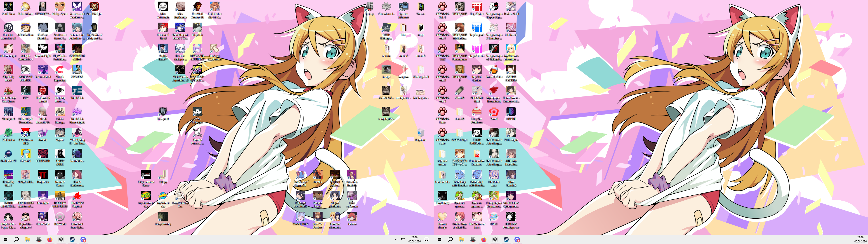Select the Trap Shrine icon

tap(477, 9)
